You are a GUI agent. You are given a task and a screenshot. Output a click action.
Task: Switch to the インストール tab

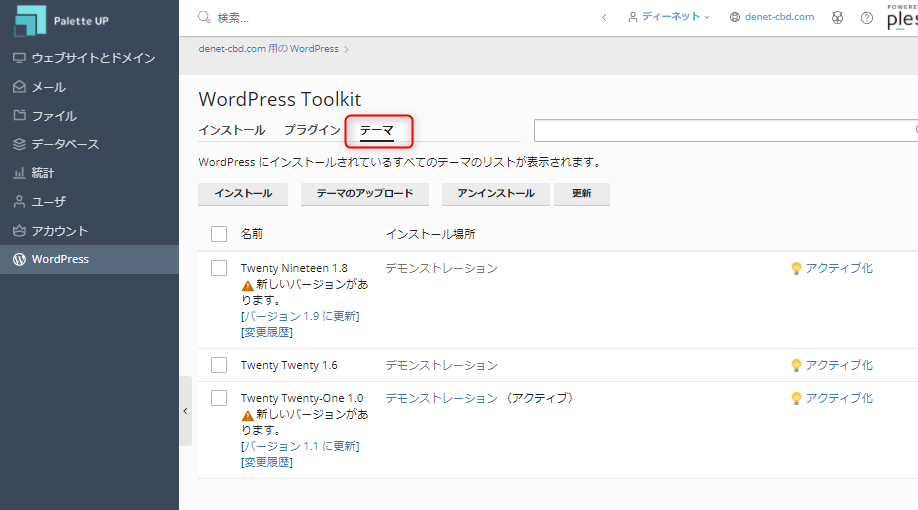(232, 130)
